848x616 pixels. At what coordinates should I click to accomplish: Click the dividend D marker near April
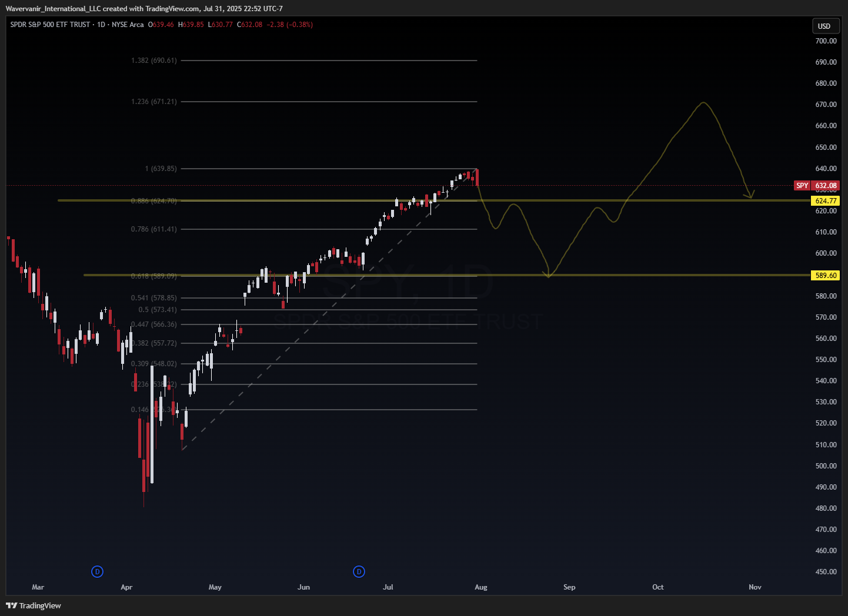[98, 571]
